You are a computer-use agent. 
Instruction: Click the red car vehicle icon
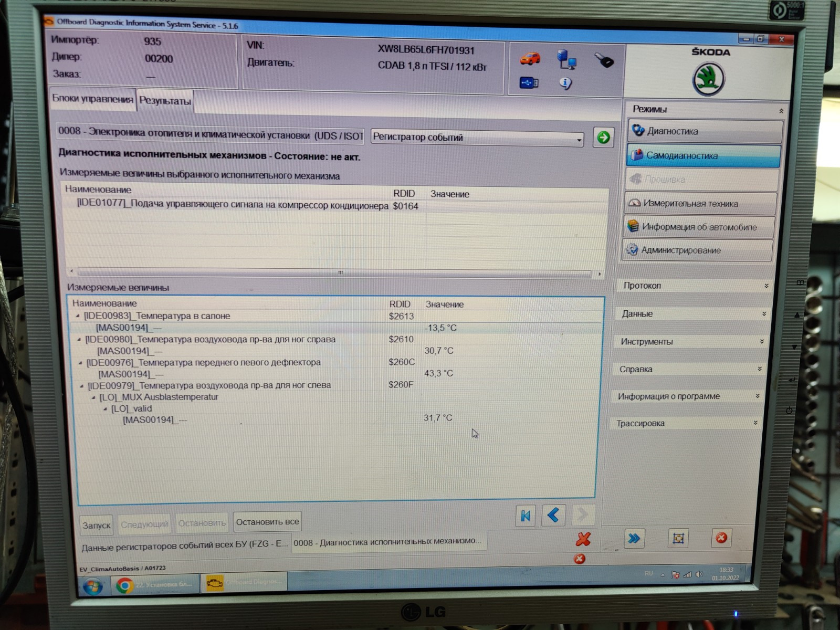[x=530, y=58]
